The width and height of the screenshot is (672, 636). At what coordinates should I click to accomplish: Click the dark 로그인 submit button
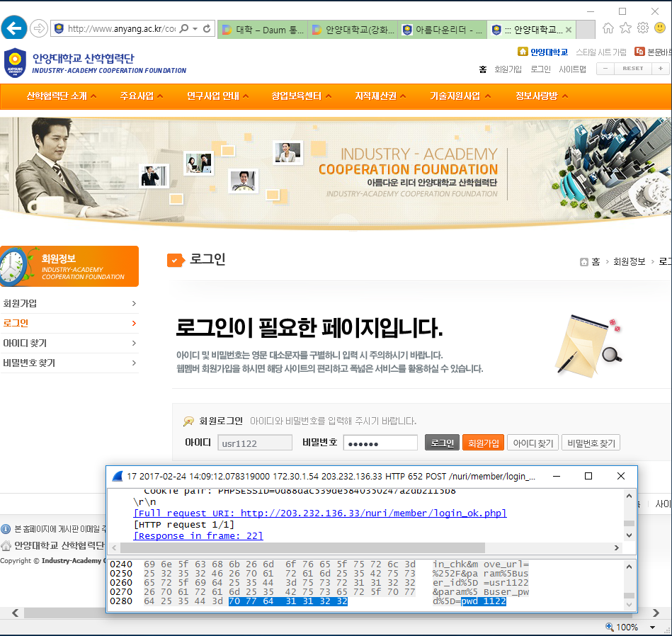coord(442,443)
